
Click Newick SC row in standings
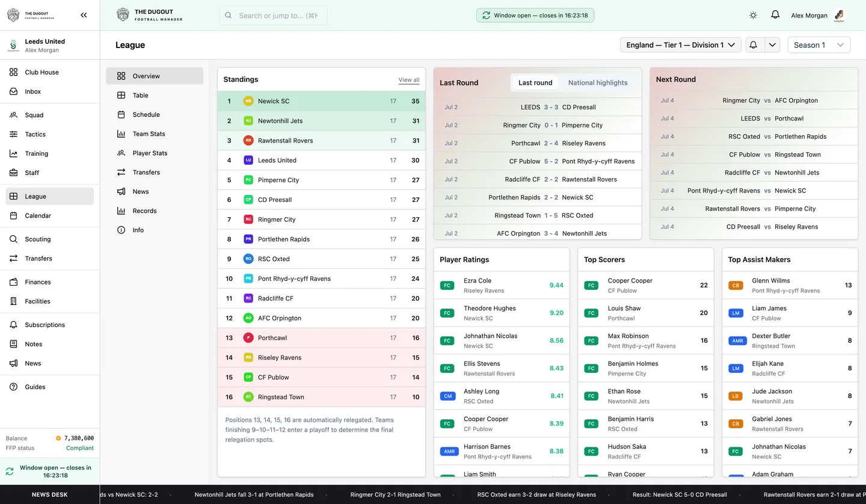pyautogui.click(x=321, y=101)
